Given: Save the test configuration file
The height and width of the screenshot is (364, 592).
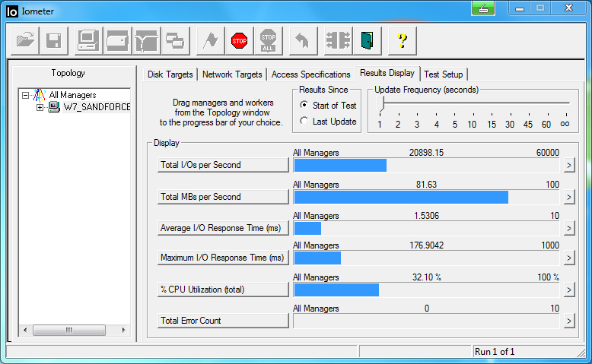Looking at the screenshot, I should click(53, 40).
